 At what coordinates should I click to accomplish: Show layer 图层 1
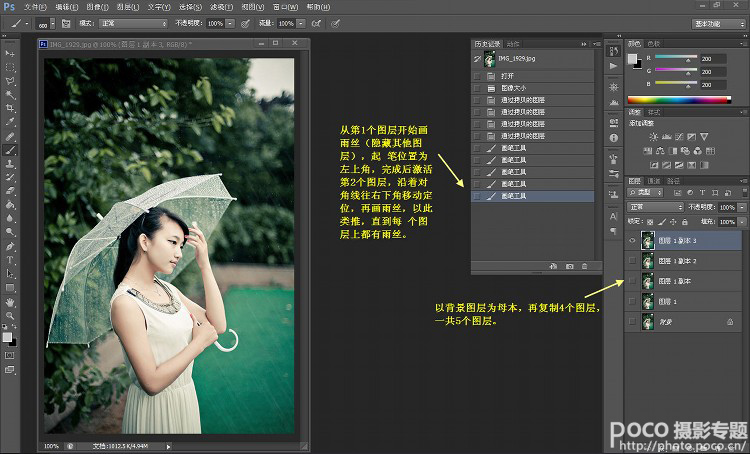(632, 301)
